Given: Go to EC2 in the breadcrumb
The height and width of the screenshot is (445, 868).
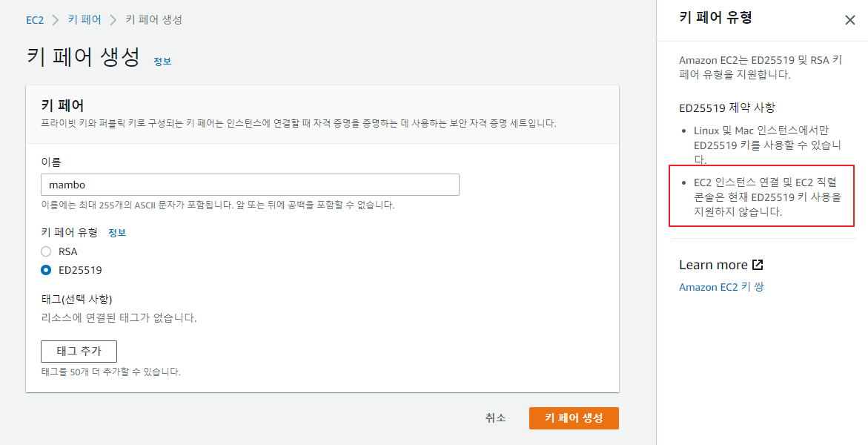Looking at the screenshot, I should (35, 20).
